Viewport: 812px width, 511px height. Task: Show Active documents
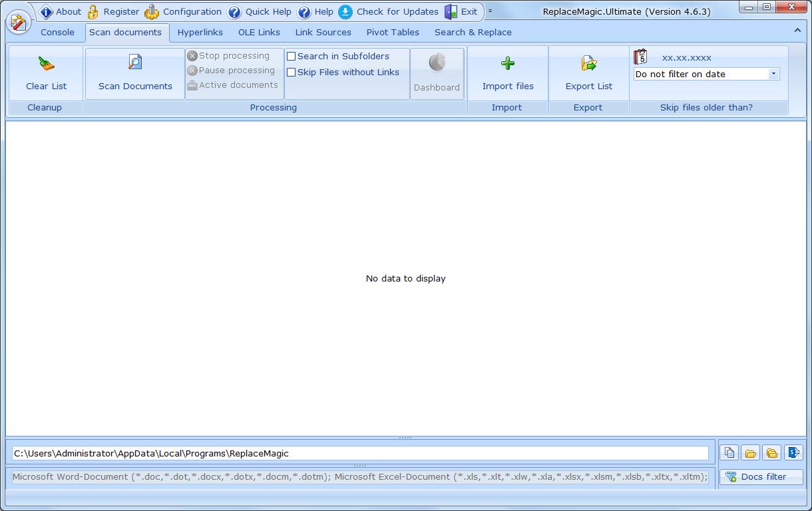(x=232, y=85)
